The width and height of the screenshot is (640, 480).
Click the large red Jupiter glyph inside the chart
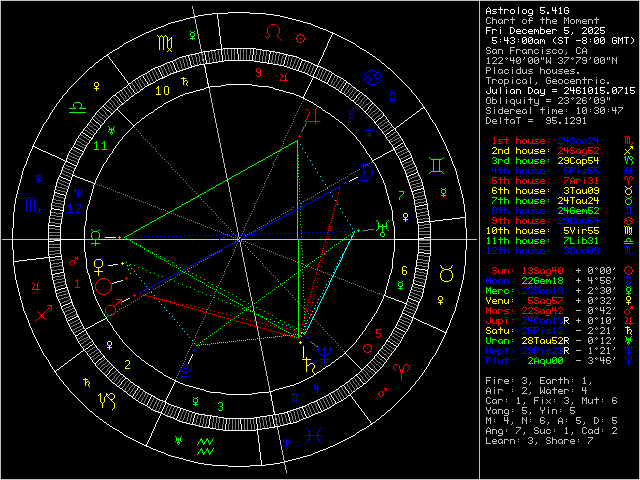[x=313, y=116]
